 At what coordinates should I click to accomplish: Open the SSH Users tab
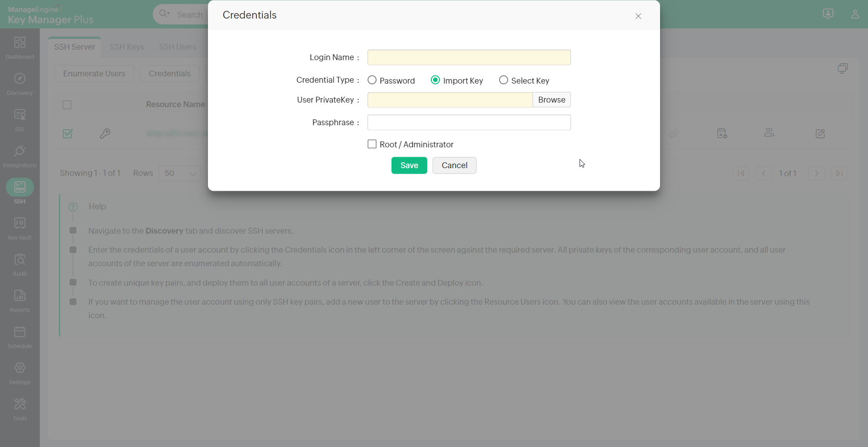pyautogui.click(x=178, y=47)
